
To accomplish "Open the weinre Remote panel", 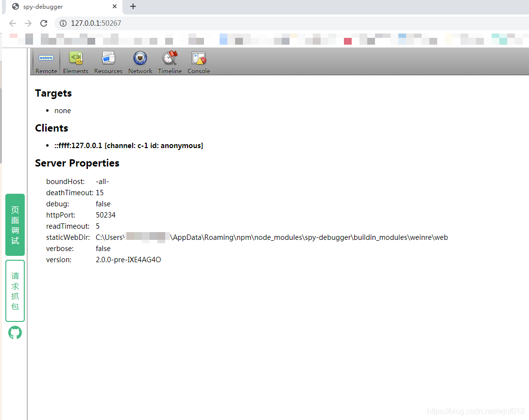I will pos(46,62).
